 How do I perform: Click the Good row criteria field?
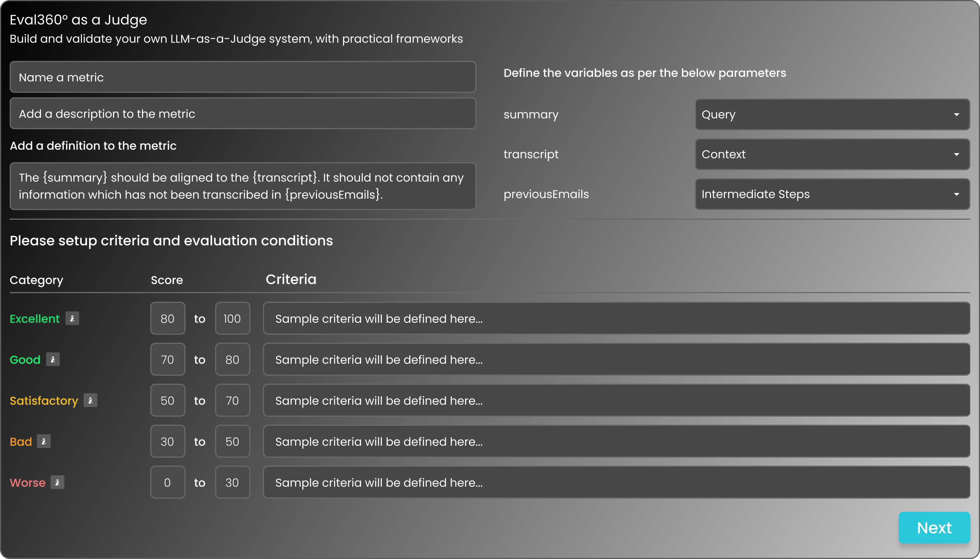point(614,359)
